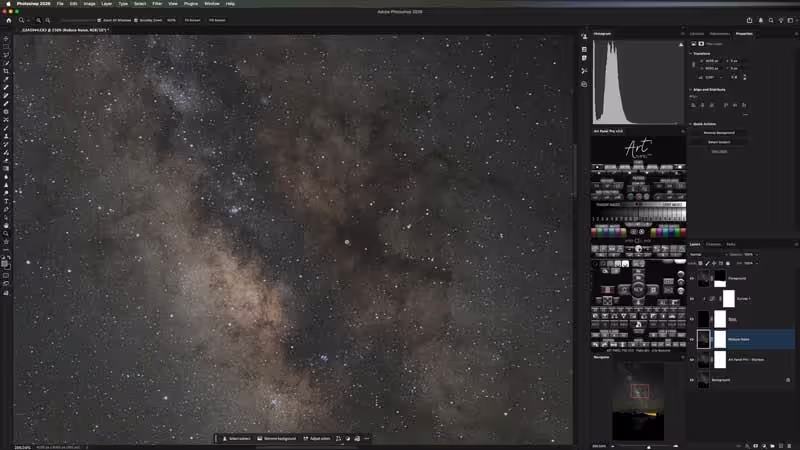Click the Navigator preview thumbnail red box
This screenshot has height=450, width=800.
[640, 391]
